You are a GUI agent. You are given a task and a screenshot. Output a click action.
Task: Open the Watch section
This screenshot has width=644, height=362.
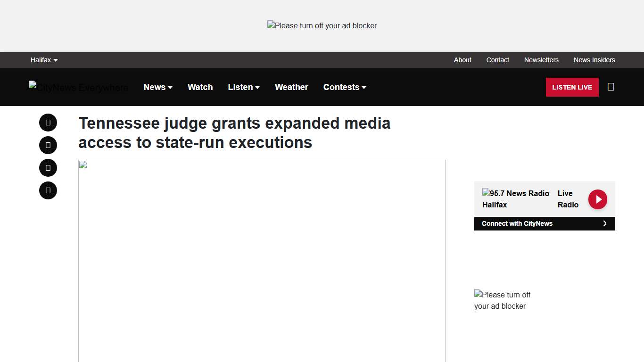click(x=200, y=87)
